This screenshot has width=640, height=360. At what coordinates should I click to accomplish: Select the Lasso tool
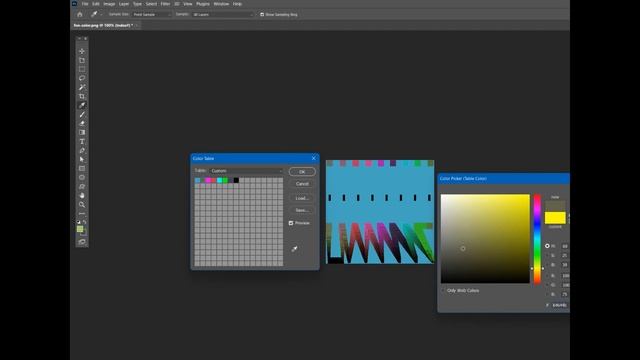coord(82,78)
